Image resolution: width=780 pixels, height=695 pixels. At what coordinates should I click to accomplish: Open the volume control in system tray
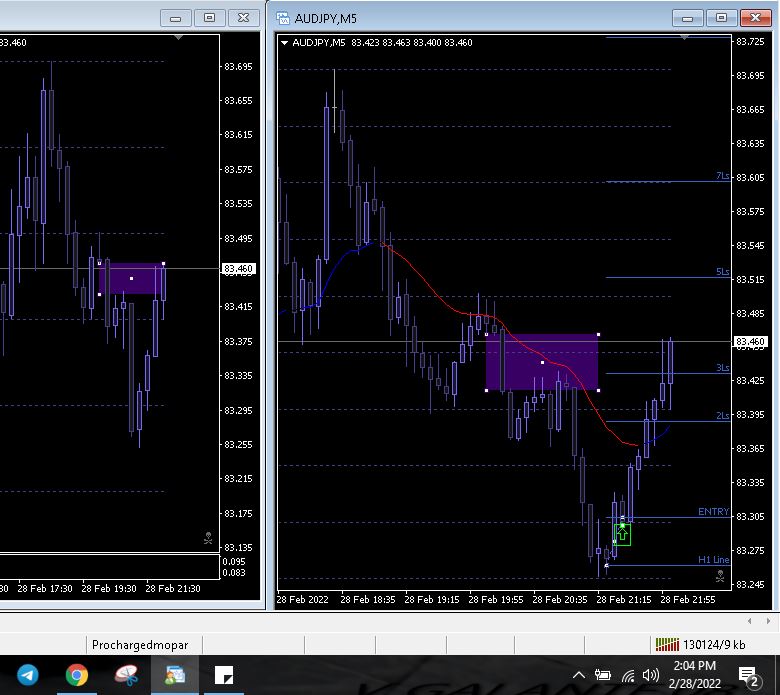coord(651,675)
